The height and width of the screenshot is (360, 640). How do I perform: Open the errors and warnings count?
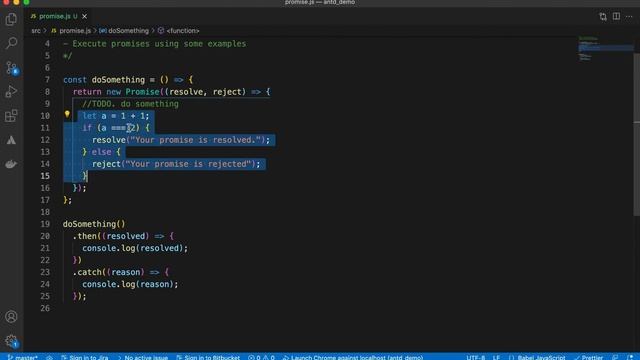[x=261, y=357]
